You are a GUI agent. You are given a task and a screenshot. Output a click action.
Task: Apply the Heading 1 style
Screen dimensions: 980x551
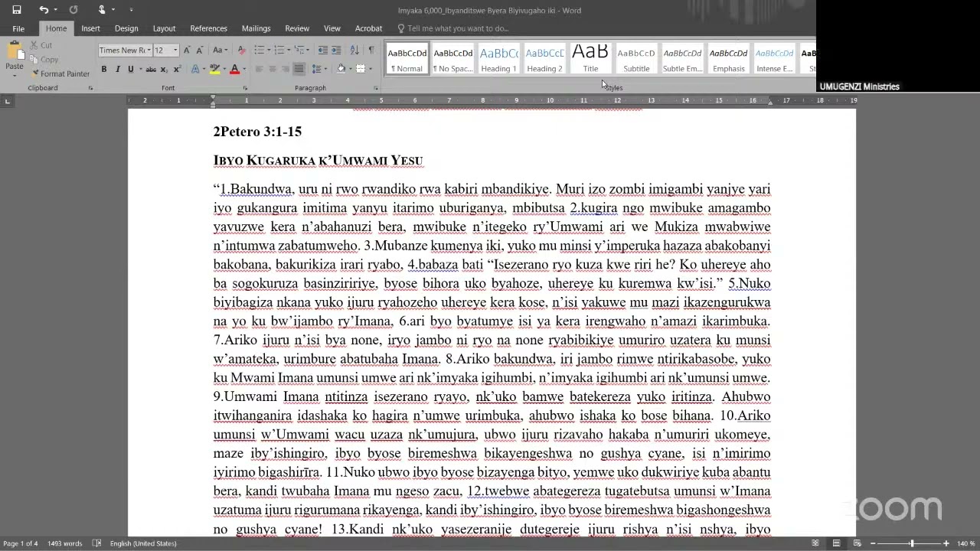pyautogui.click(x=498, y=59)
